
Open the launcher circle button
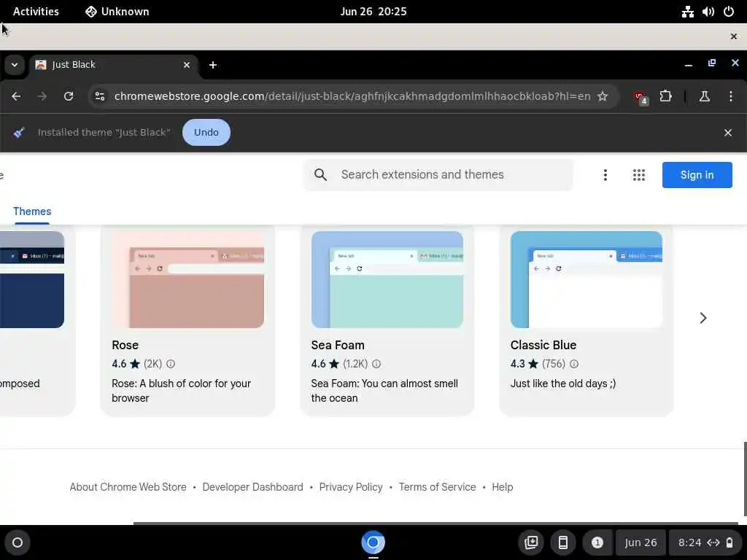coord(18,542)
